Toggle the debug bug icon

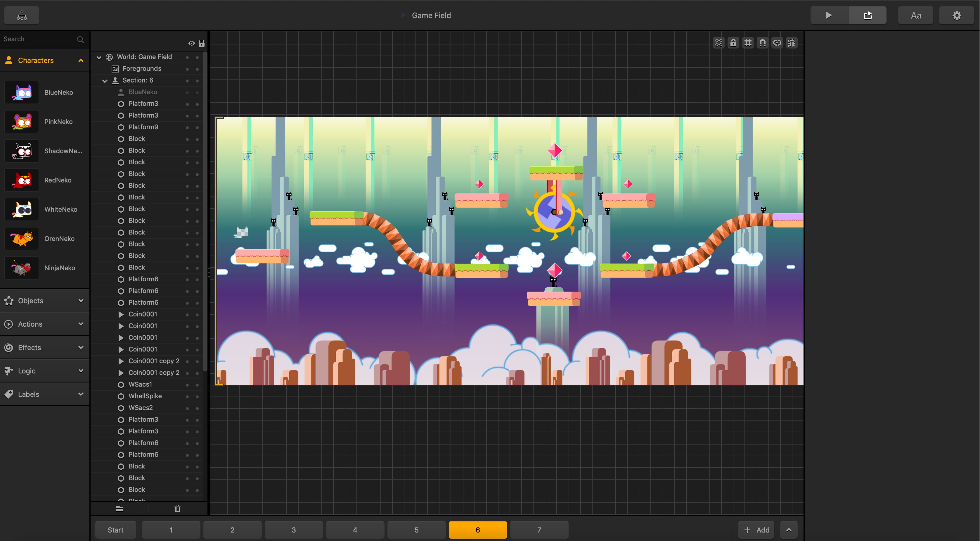[x=792, y=43]
